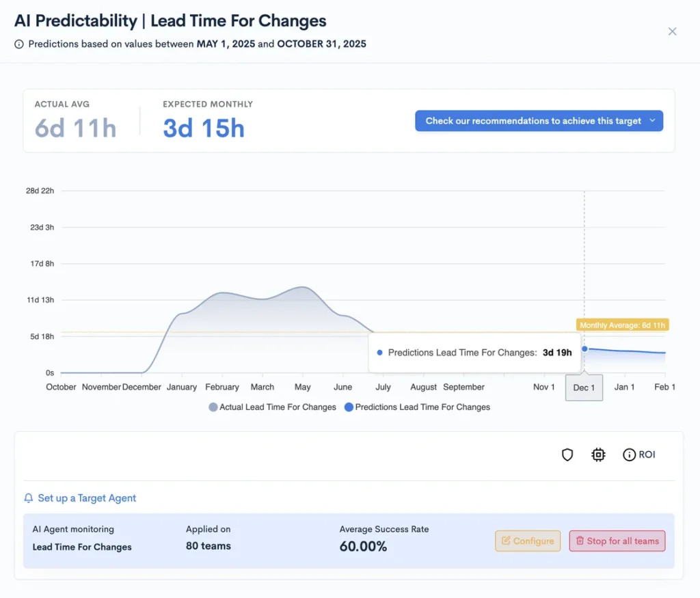This screenshot has width=700, height=598.
Task: Expand the recommendations dropdown chevron
Action: coord(652,121)
